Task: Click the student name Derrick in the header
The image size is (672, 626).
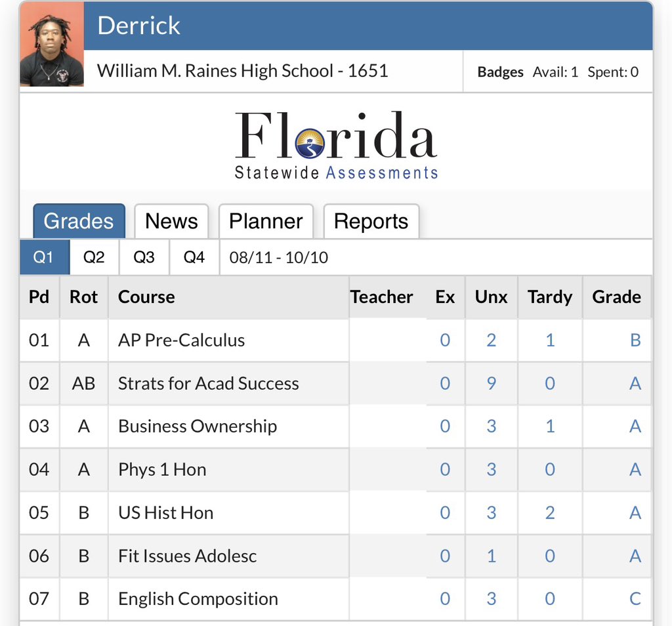Action: point(138,26)
